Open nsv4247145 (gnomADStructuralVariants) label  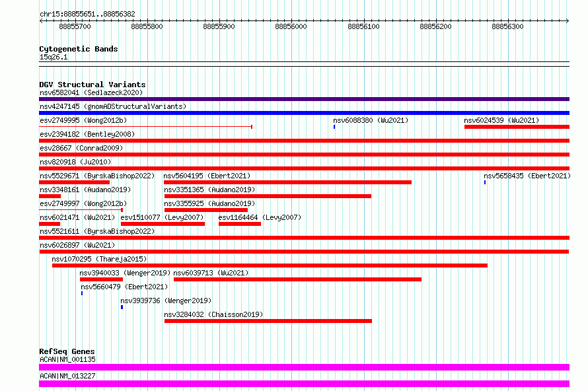pos(113,106)
